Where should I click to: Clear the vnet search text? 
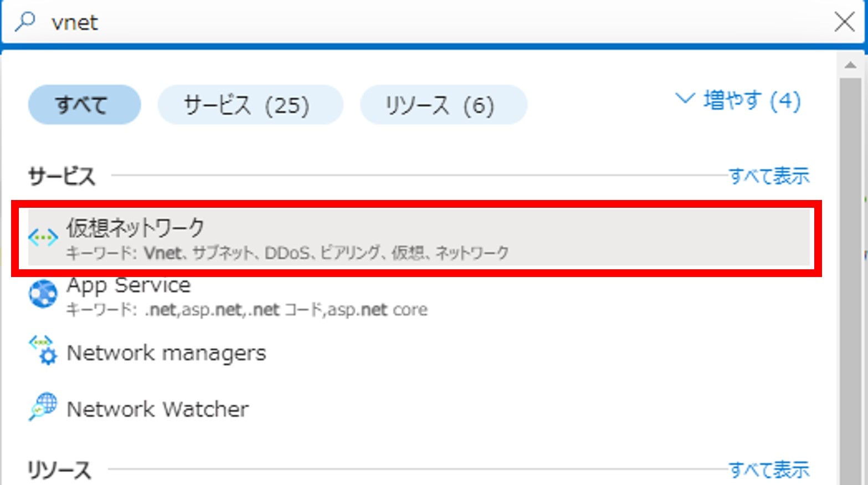tap(844, 22)
